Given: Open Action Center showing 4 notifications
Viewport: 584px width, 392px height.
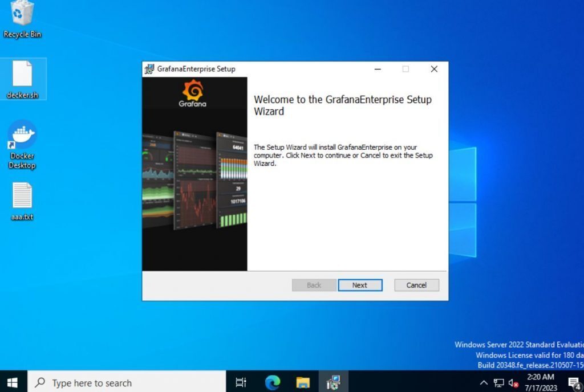Looking at the screenshot, I should (573, 382).
